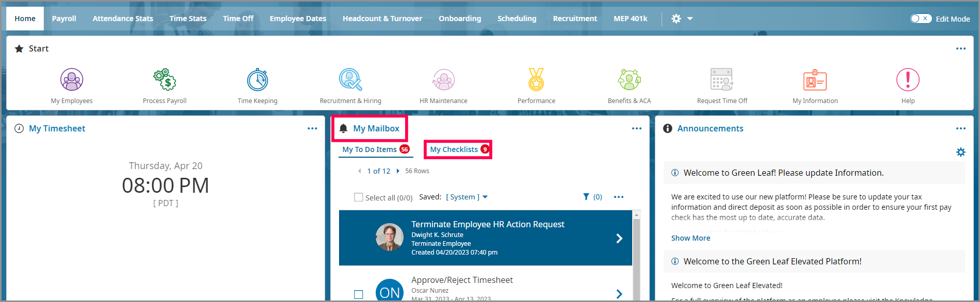Screen dimensions: 980x302
Task: Open the Scheduling tab
Action: (x=517, y=19)
